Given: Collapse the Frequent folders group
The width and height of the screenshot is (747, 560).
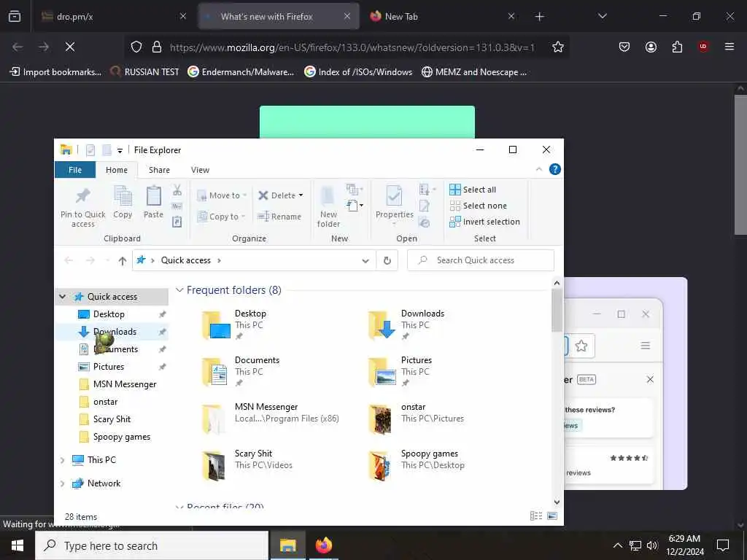Looking at the screenshot, I should pyautogui.click(x=179, y=290).
